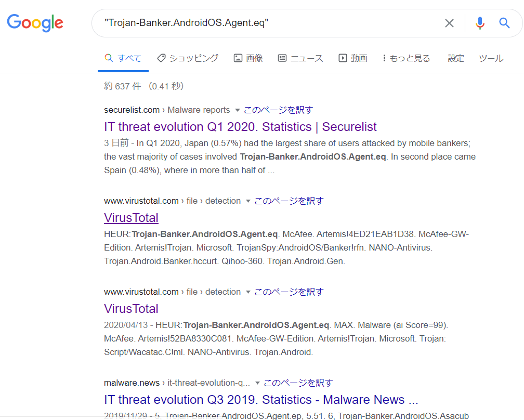Open the ニュース news tab
This screenshot has height=420, width=524.
(300, 58)
